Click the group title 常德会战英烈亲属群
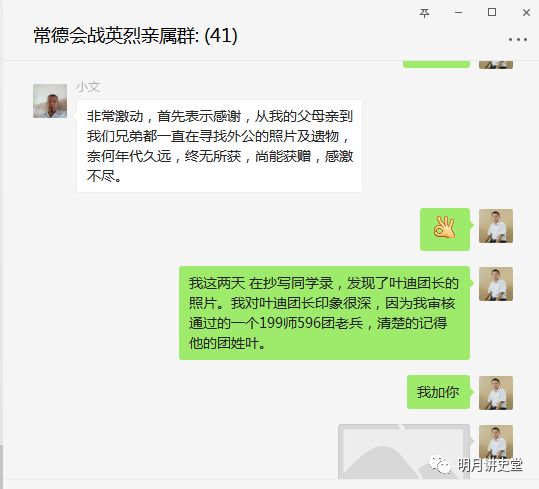Screen dimensions: 539x489 pos(116,35)
